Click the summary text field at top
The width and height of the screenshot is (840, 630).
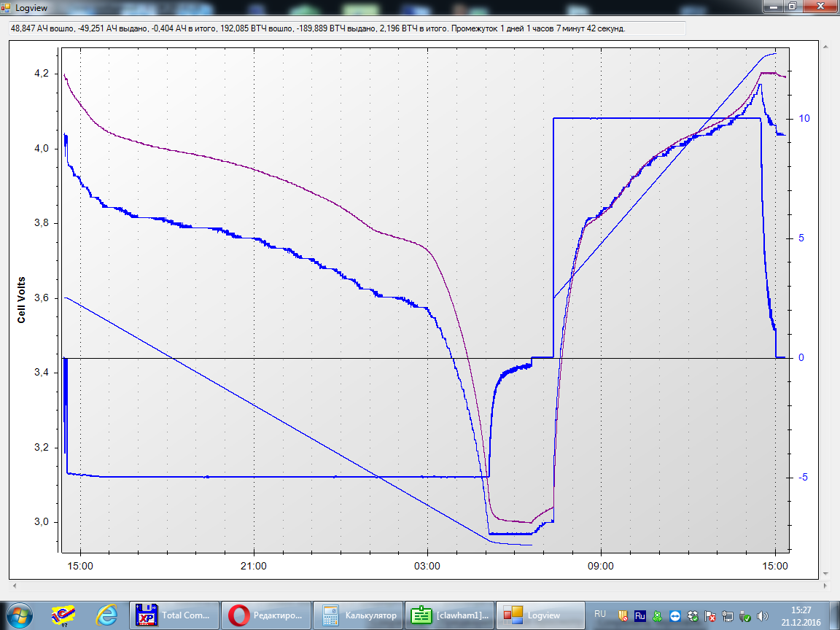tap(347, 28)
